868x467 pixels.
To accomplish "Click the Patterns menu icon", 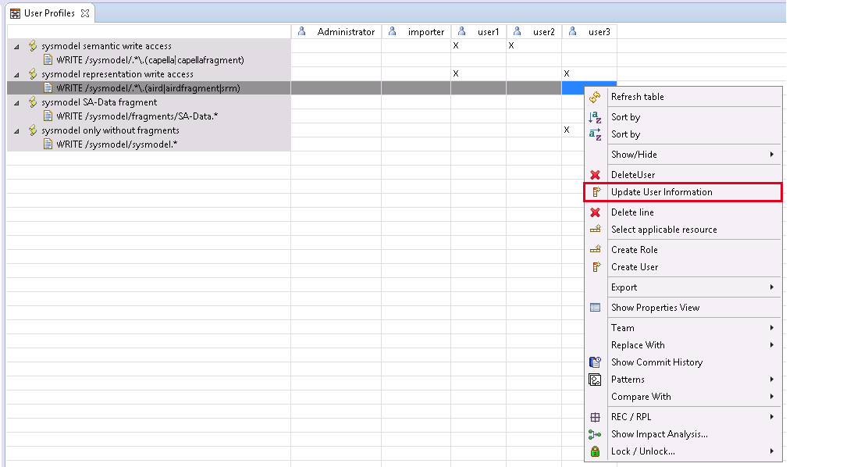I will pyautogui.click(x=595, y=380).
